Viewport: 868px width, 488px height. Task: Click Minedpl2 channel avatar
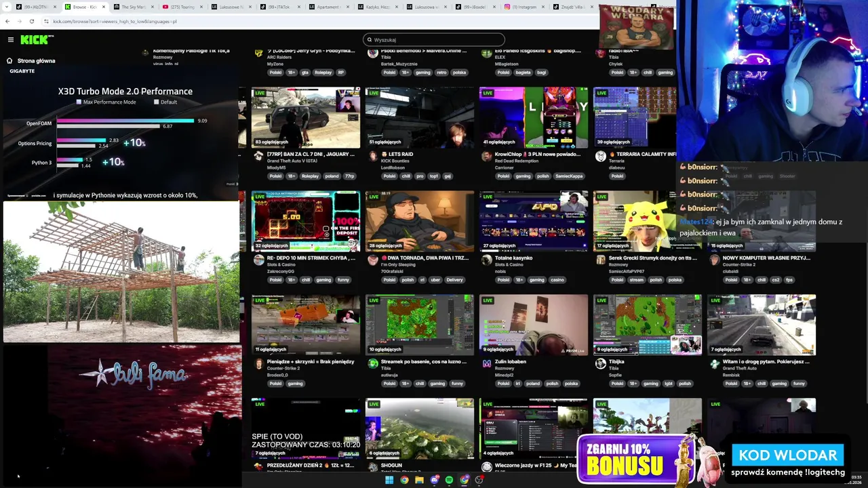486,363
